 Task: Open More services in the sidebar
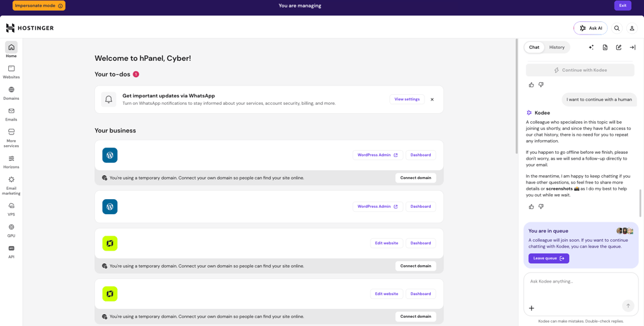pyautogui.click(x=11, y=138)
